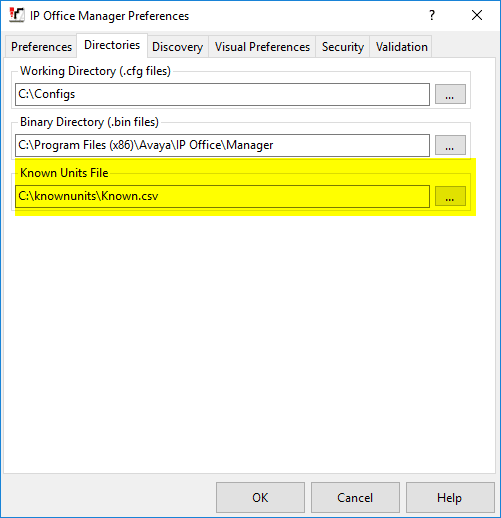Click the Known Units File path field
The image size is (501, 518).
pyautogui.click(x=222, y=196)
